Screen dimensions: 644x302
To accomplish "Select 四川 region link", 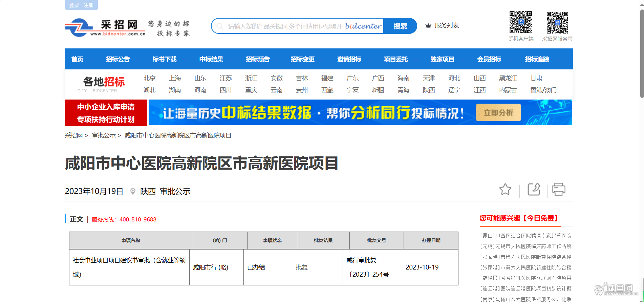I will (x=226, y=90).
